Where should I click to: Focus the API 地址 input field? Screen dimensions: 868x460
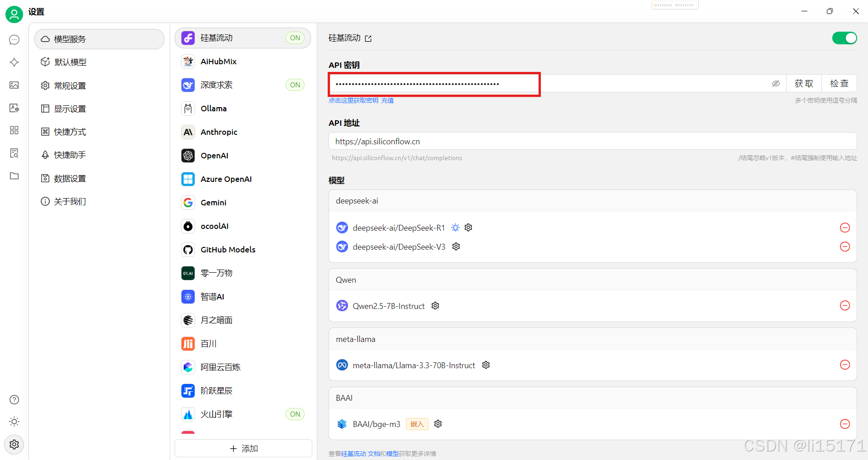(592, 142)
